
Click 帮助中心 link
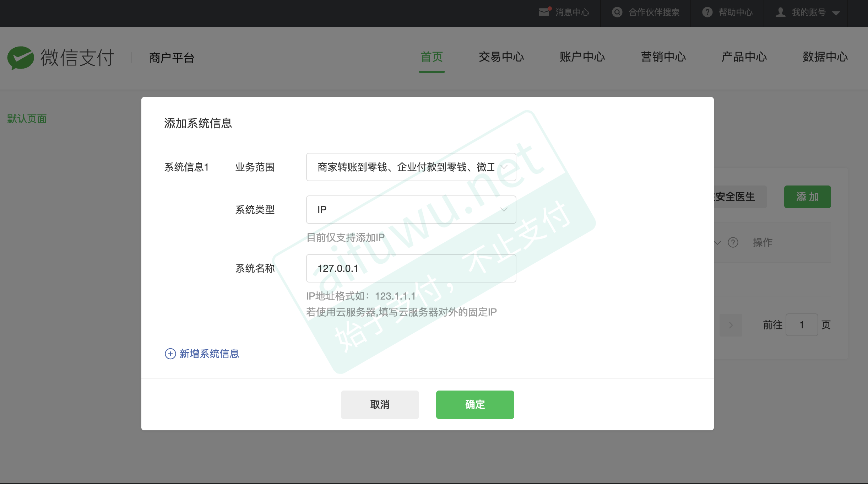pos(736,12)
